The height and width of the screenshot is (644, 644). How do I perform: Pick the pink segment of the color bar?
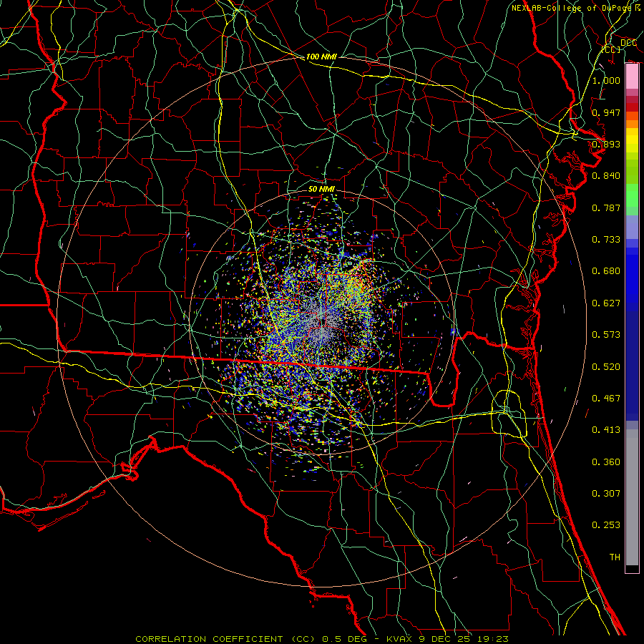632,77
